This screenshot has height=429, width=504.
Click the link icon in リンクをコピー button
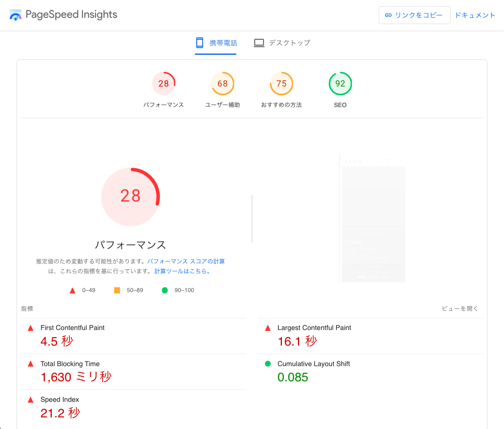[x=388, y=15]
